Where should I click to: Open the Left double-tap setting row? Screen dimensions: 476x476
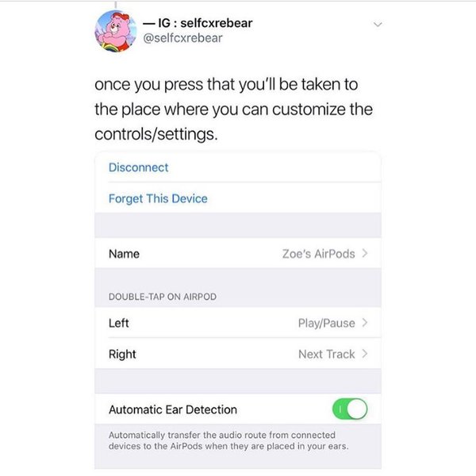point(238,323)
